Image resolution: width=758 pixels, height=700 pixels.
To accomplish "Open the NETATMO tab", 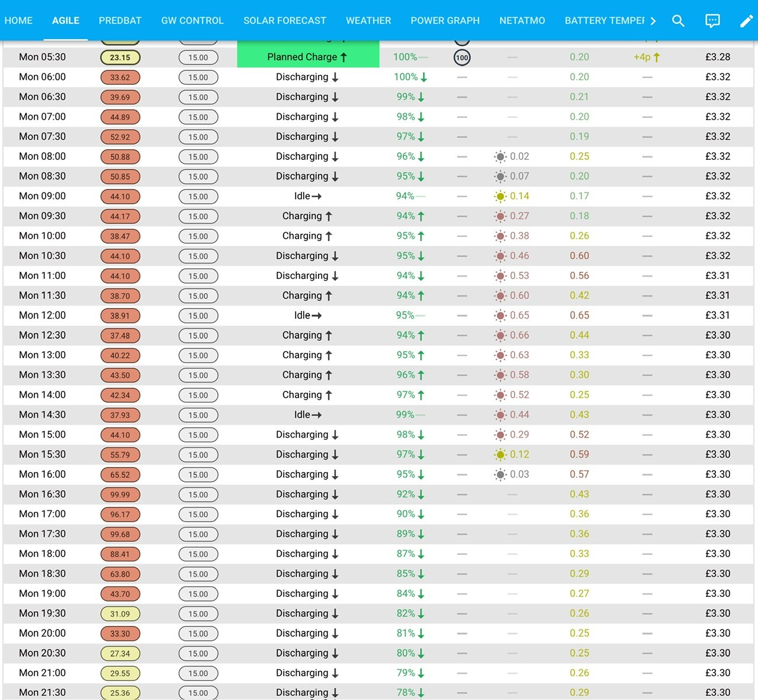I will (522, 21).
